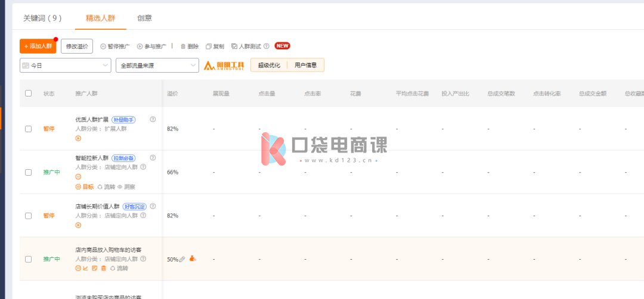The image size is (644, 299).
Task: Open the 今日 date dropdown
Action: (66, 65)
